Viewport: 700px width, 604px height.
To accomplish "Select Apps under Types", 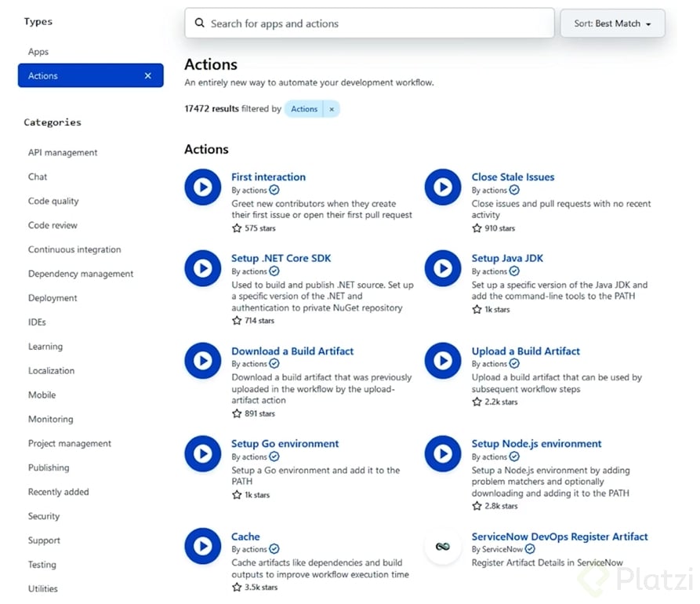I will coord(38,52).
